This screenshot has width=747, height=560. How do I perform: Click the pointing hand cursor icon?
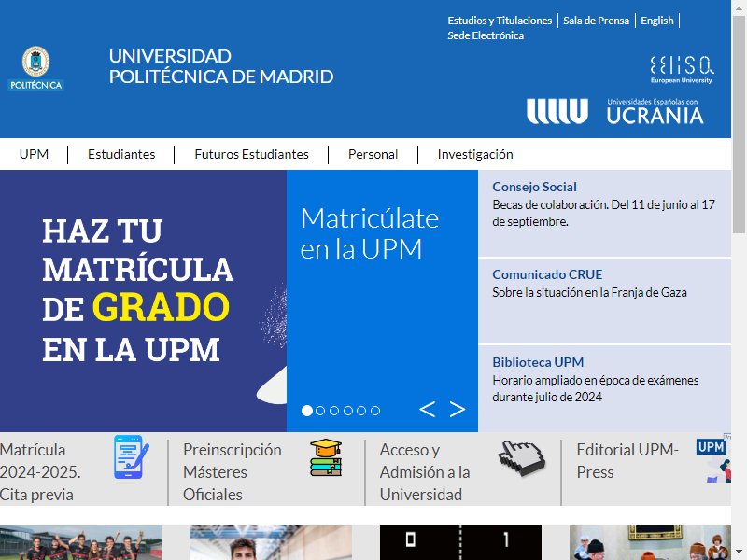point(522,457)
